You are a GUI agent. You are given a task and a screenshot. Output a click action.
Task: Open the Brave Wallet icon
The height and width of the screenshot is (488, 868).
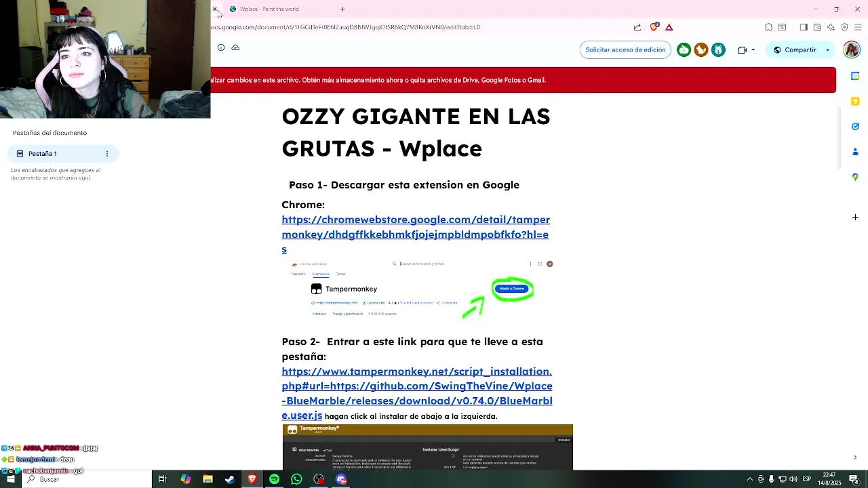point(817,27)
